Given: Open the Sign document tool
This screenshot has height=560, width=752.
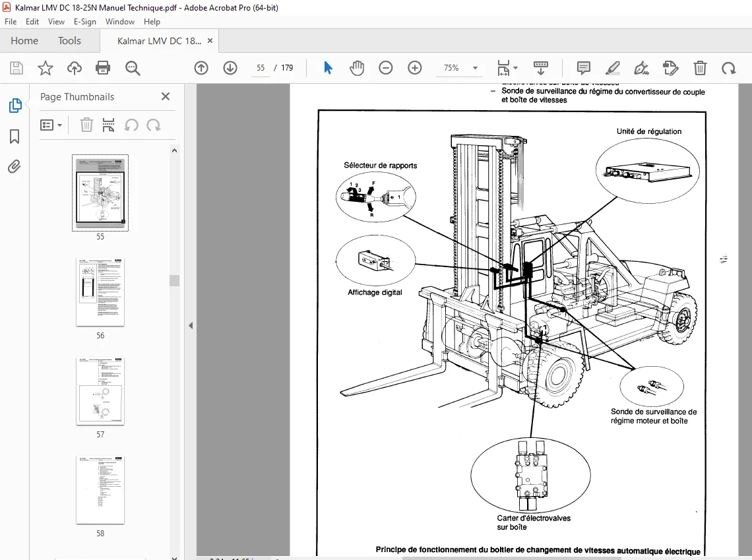Looking at the screenshot, I should coord(641,68).
